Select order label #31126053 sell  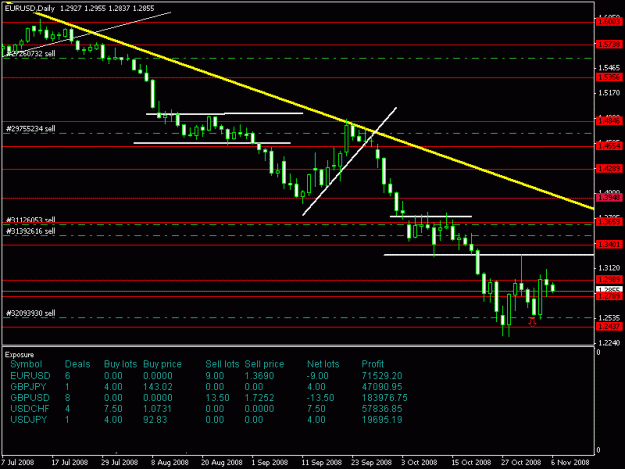pyautogui.click(x=31, y=220)
